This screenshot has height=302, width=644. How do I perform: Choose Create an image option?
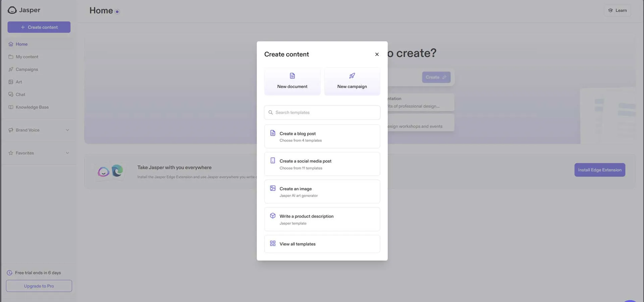(322, 192)
